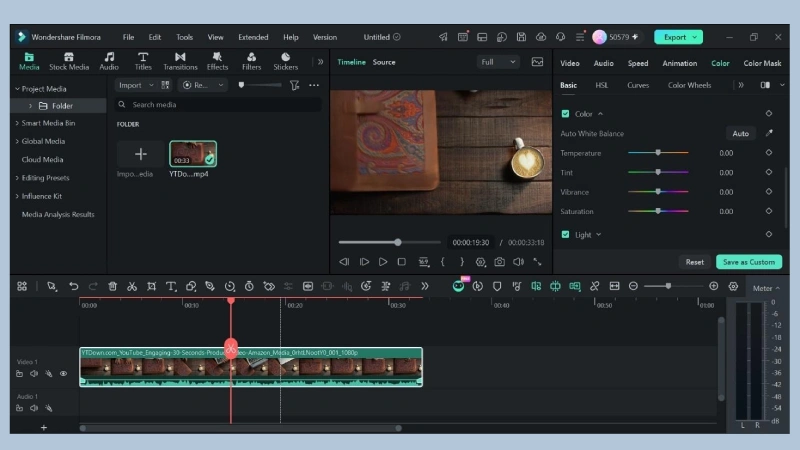The image size is (800, 450).
Task: Open the Extended menu
Action: click(253, 37)
